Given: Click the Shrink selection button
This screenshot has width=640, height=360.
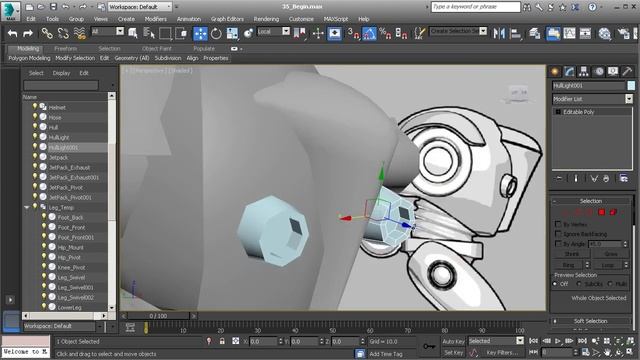Looking at the screenshot, I should (572, 254).
